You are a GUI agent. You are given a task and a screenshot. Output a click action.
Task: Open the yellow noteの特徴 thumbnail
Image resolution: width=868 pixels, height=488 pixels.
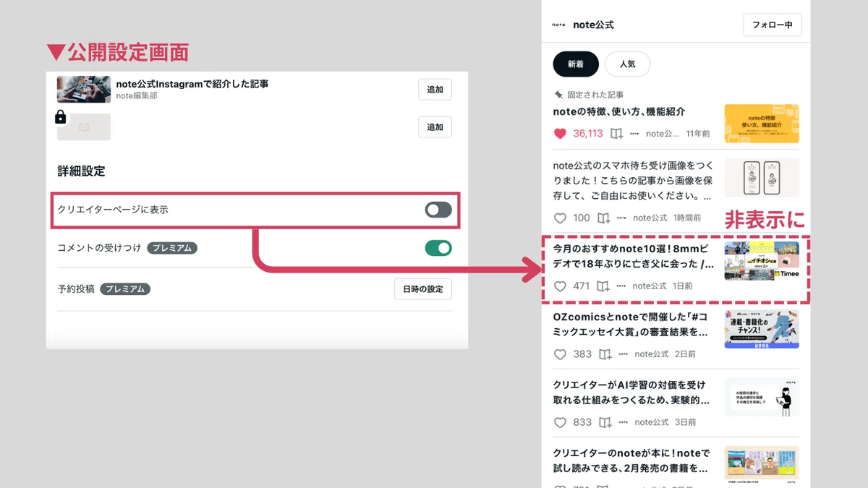click(762, 124)
